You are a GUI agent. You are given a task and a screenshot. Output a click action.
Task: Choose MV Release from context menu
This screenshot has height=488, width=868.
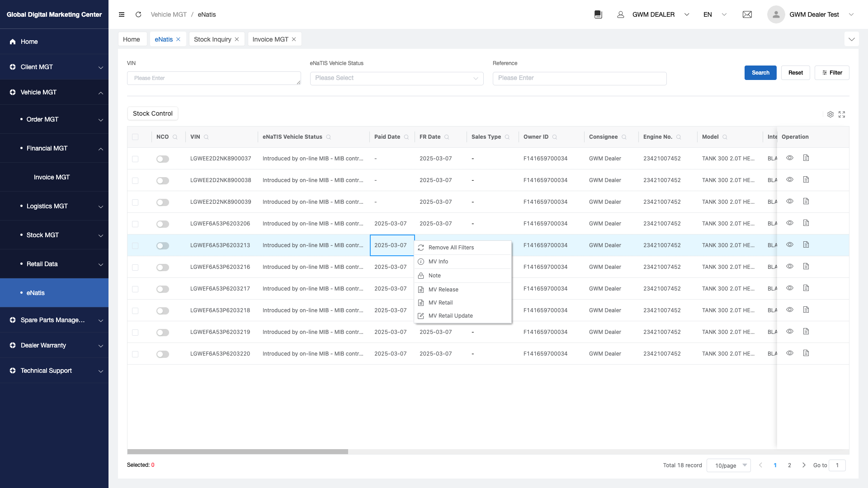(443, 290)
